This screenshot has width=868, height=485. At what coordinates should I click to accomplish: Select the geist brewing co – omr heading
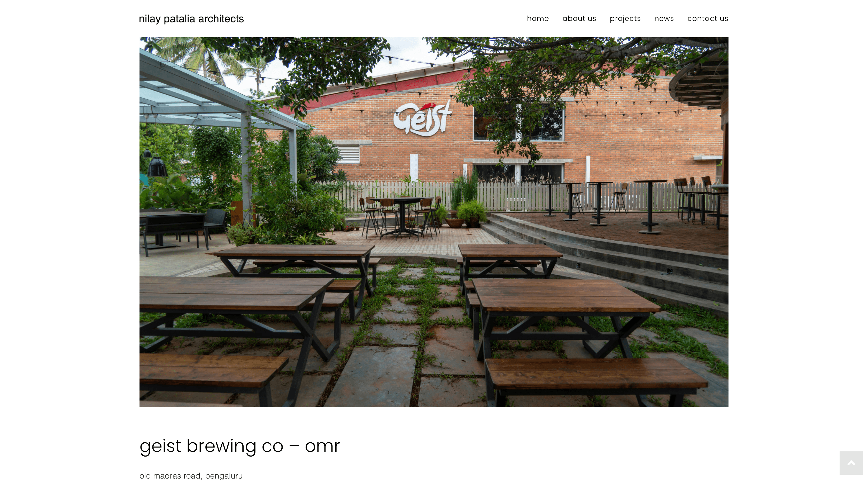click(239, 446)
